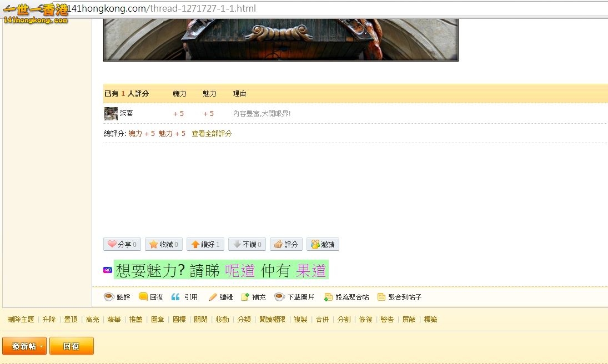
Task: Click the speech bubble 回復 reply icon
Action: pos(142,297)
